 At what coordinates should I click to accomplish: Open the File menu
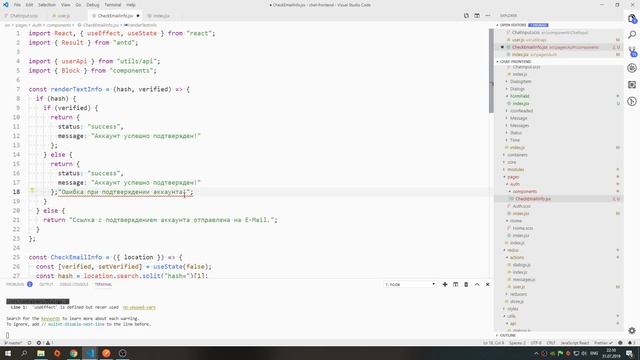coord(17,5)
